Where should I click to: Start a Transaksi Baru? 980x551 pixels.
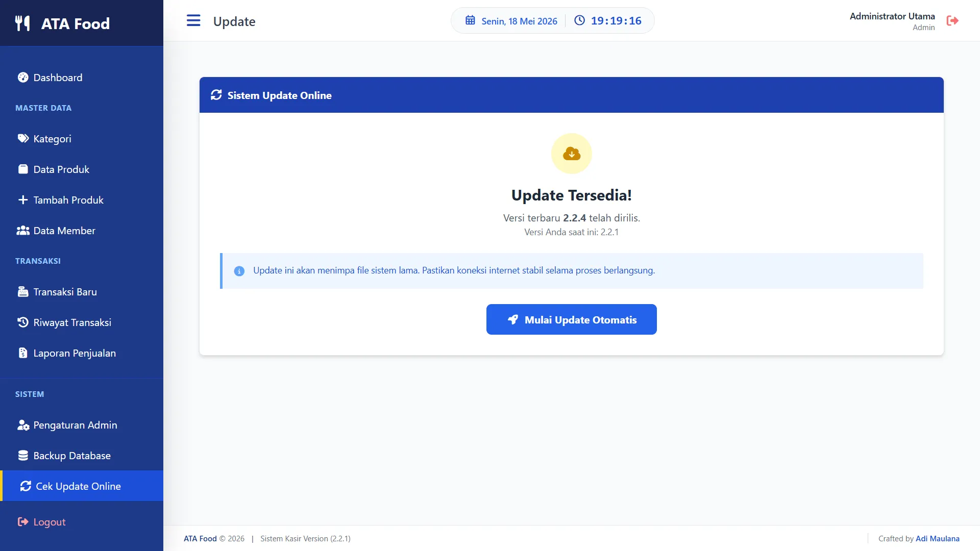click(x=82, y=292)
